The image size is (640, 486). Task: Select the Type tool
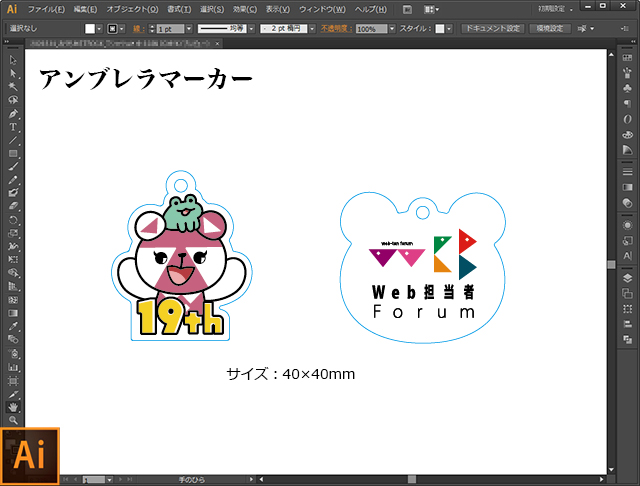[13, 127]
